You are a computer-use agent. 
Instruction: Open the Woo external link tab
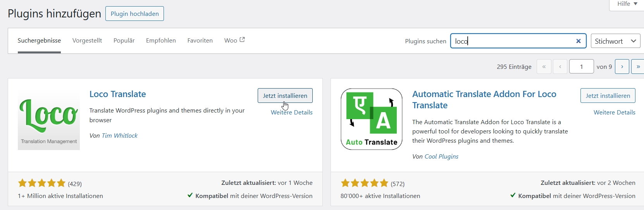234,40
